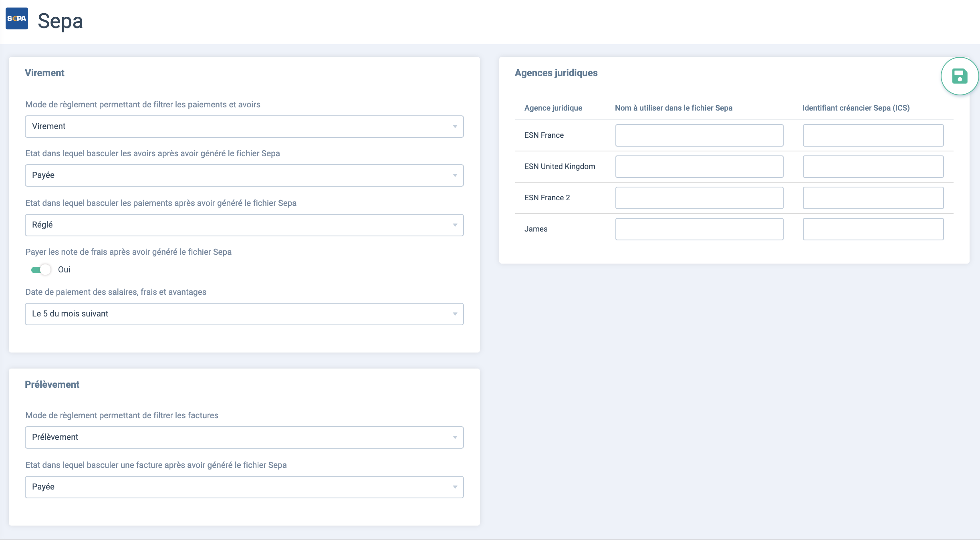Click the ICS identifier field for James

coord(873,229)
